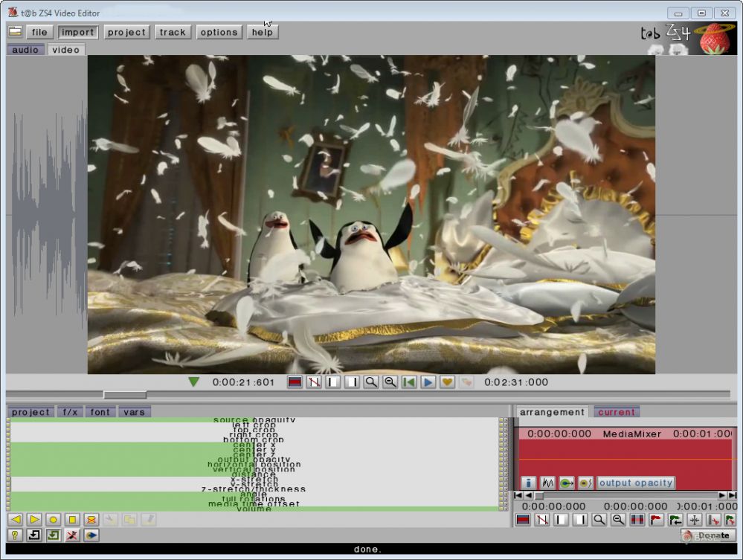Click the gold heart icon
Viewport: 743px width, 560px height.
coord(447,382)
